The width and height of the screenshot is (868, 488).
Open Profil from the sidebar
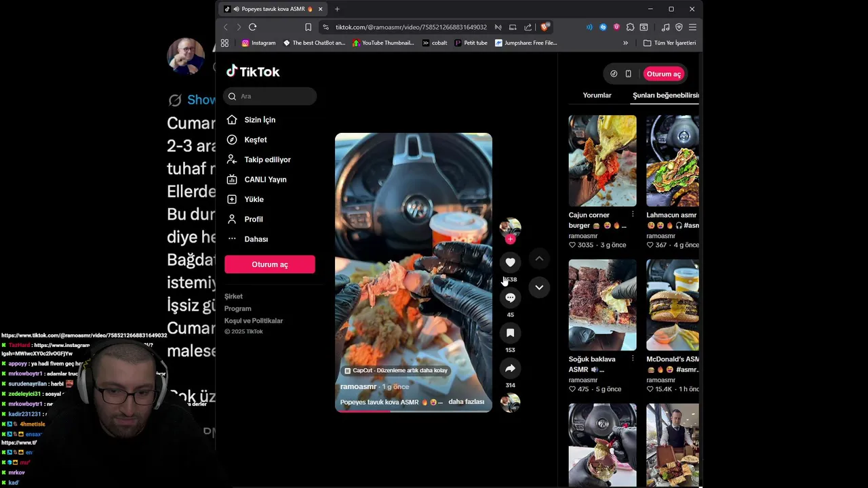(x=245, y=220)
